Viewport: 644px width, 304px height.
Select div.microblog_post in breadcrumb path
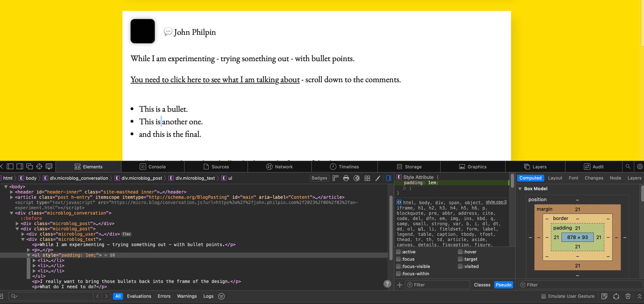pyautogui.click(x=139, y=178)
